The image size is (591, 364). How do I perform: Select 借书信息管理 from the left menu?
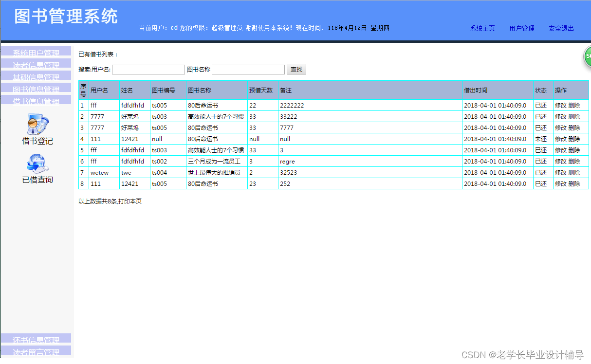[37, 101]
